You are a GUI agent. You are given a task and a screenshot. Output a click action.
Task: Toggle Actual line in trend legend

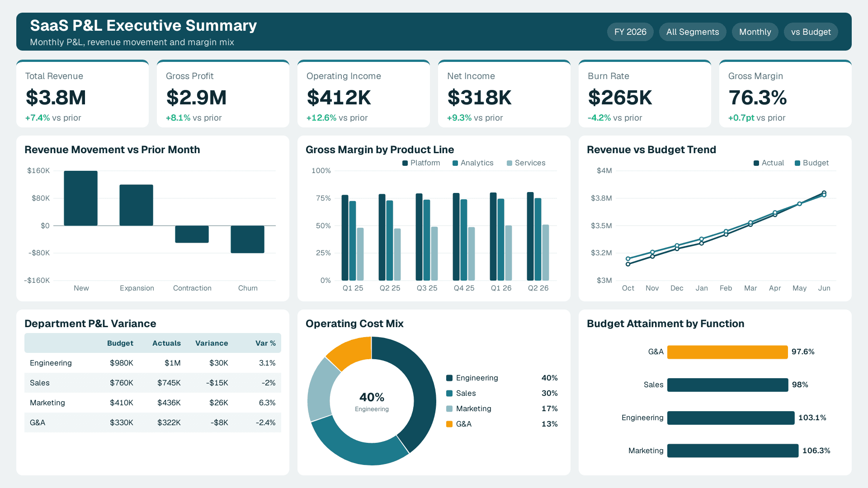[769, 163]
